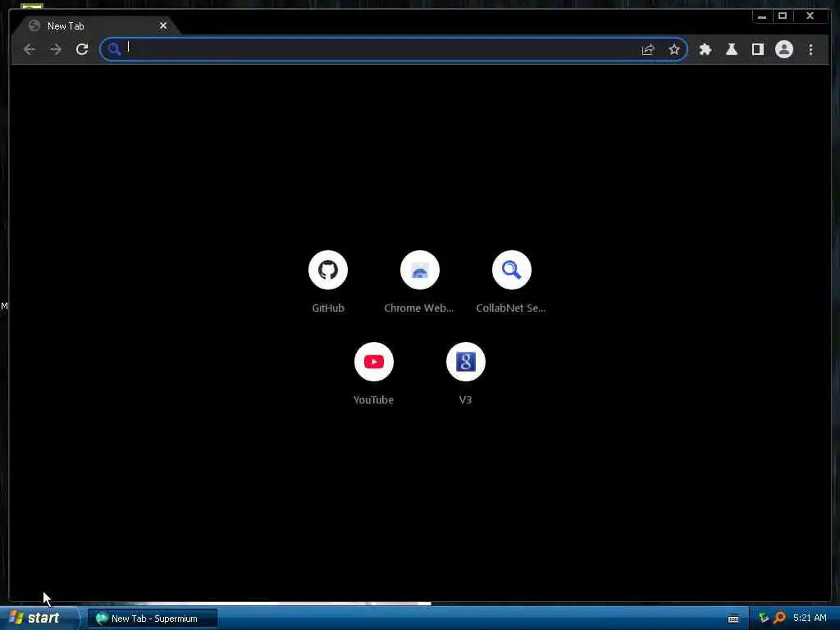Close the New Tab tab

coord(163,25)
